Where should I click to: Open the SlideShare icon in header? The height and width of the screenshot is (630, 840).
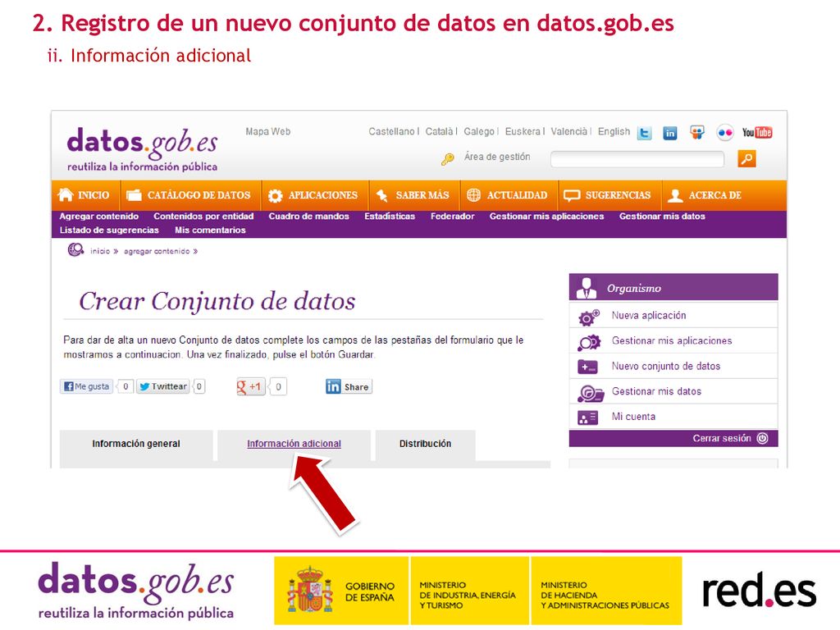pyautogui.click(x=697, y=132)
